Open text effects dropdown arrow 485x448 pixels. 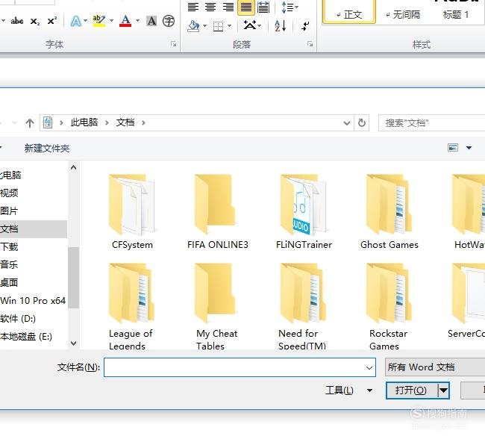[x=85, y=21]
